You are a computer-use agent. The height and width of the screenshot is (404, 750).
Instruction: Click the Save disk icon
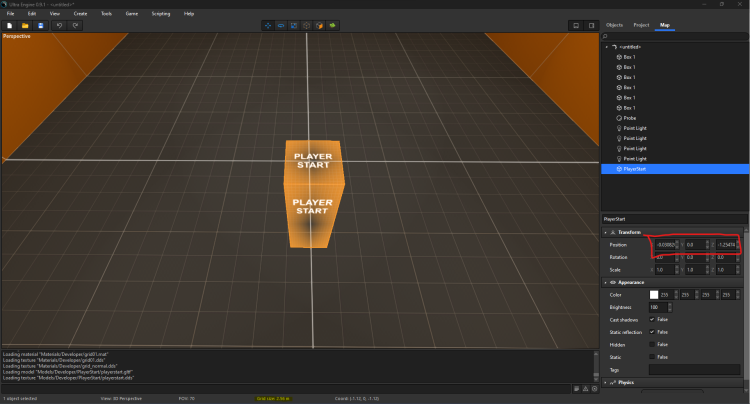click(x=40, y=25)
